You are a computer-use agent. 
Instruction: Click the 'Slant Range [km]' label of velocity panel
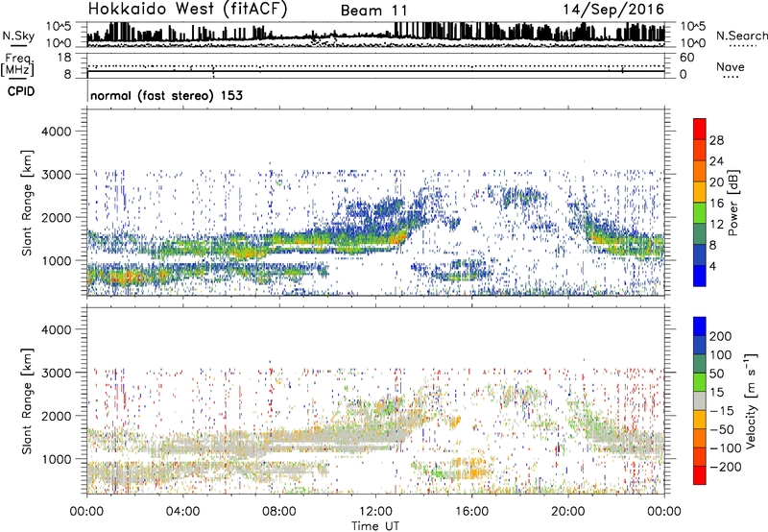pos(27,401)
